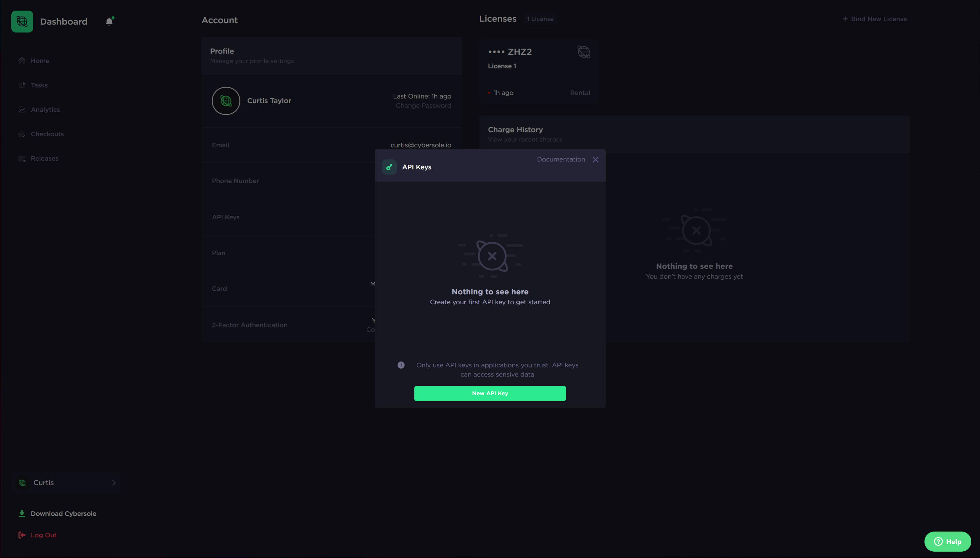Click the Analytics chart icon
This screenshot has height=558, width=980.
22,110
